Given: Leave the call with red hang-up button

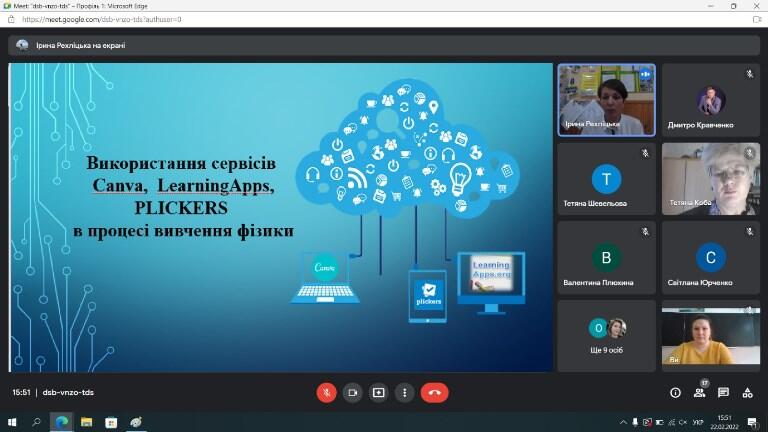Looking at the screenshot, I should 434,392.
